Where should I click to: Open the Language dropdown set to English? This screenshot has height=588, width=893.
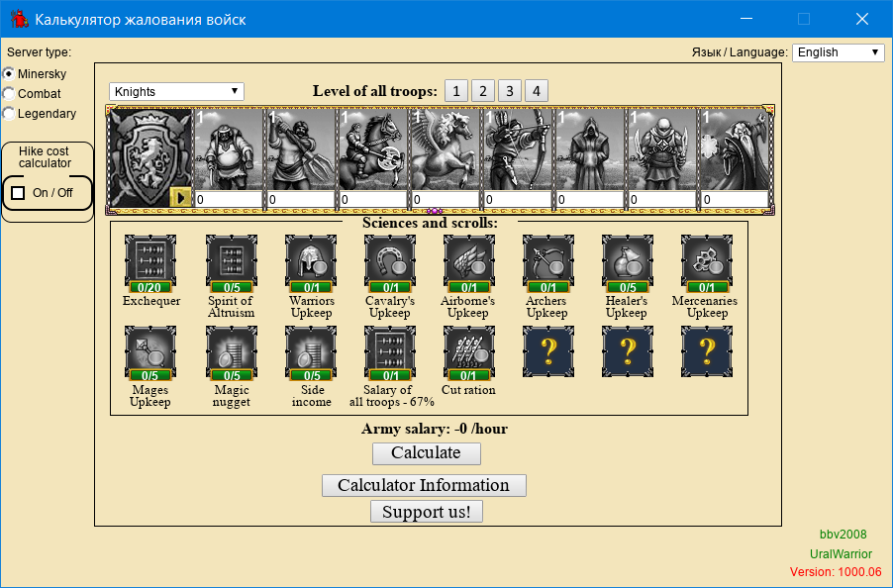[x=838, y=52]
